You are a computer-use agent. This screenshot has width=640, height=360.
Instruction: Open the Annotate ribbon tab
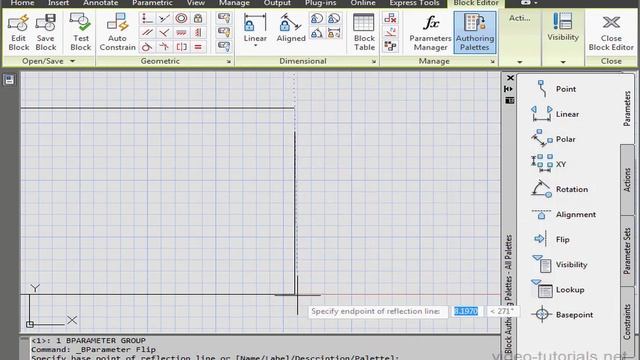[x=100, y=3]
